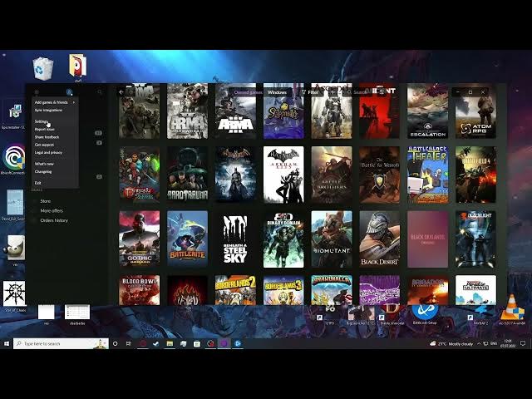This screenshot has height=399, width=532.
Task: Open the Battlerite game cover
Action: click(187, 239)
